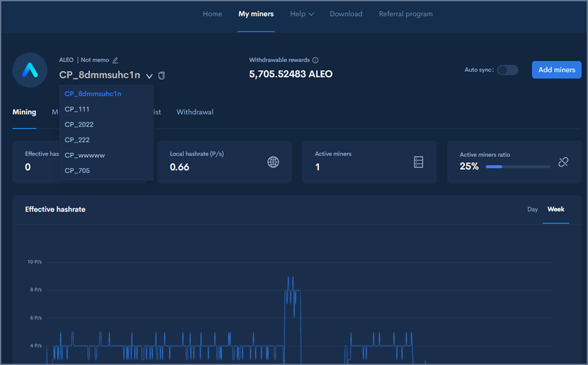
Task: Click the pencil icon to edit memo
Action: pyautogui.click(x=115, y=61)
